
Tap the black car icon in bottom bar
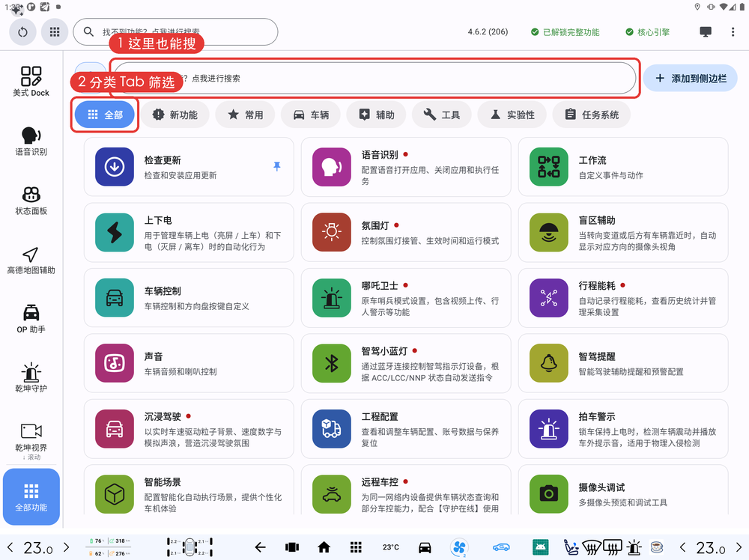pyautogui.click(x=425, y=547)
